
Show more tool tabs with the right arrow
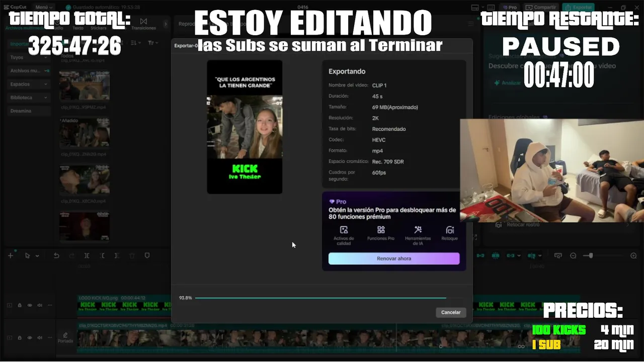[x=166, y=24]
